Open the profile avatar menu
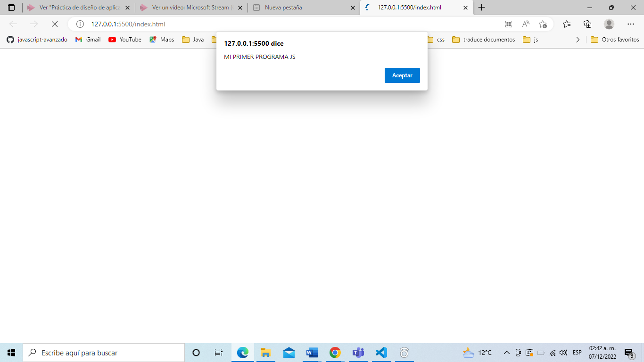The width and height of the screenshot is (644, 362). pos(609,24)
